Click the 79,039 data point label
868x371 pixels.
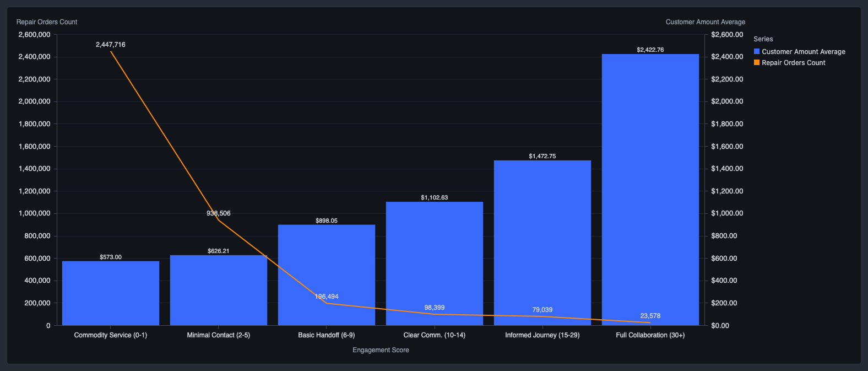542,310
